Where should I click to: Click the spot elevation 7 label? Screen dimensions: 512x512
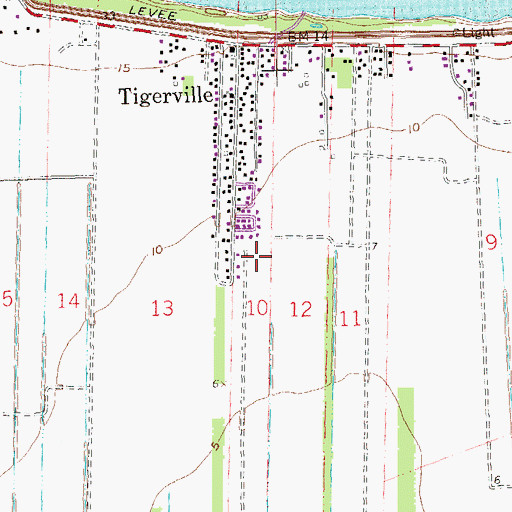tap(375, 246)
